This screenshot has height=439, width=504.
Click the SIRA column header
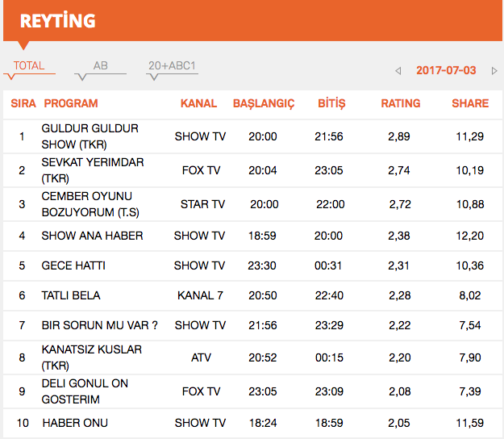pyautogui.click(x=23, y=103)
